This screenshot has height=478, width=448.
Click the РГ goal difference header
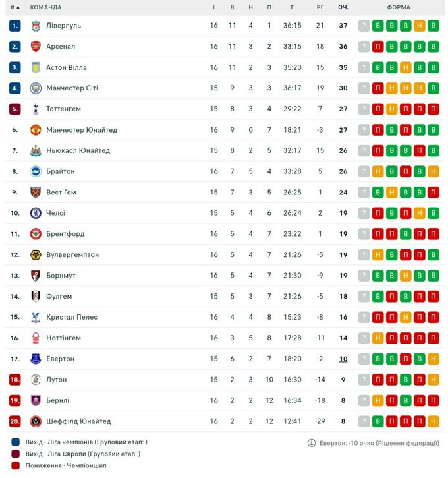point(320,7)
